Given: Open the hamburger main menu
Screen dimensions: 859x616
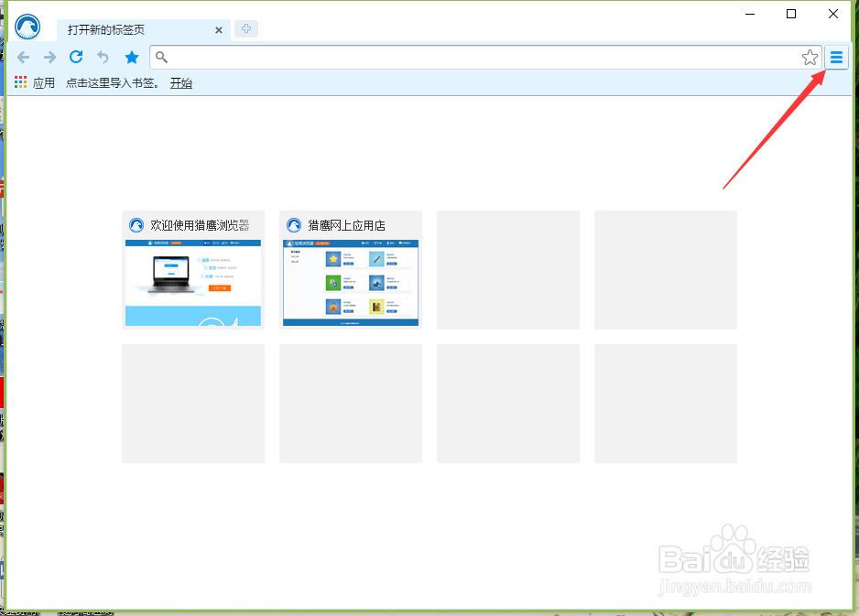Looking at the screenshot, I should click(836, 57).
